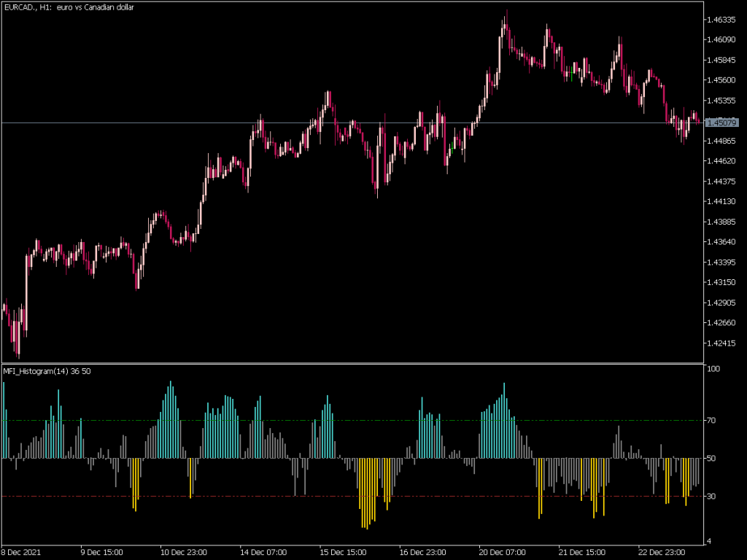Viewport: 747px width, 560px height.
Task: Click the 22 Dec 23:00 time label
Action: pos(660,552)
